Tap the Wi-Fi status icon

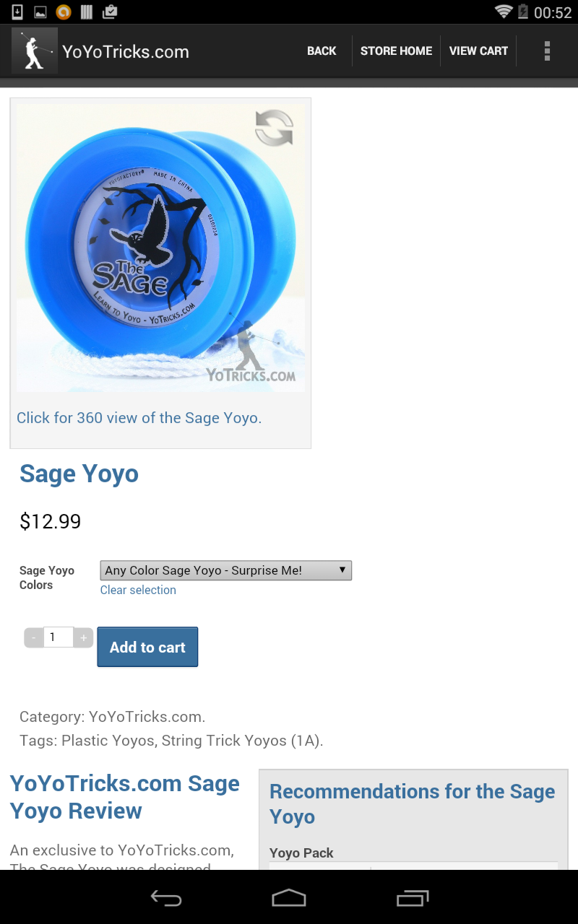point(504,12)
